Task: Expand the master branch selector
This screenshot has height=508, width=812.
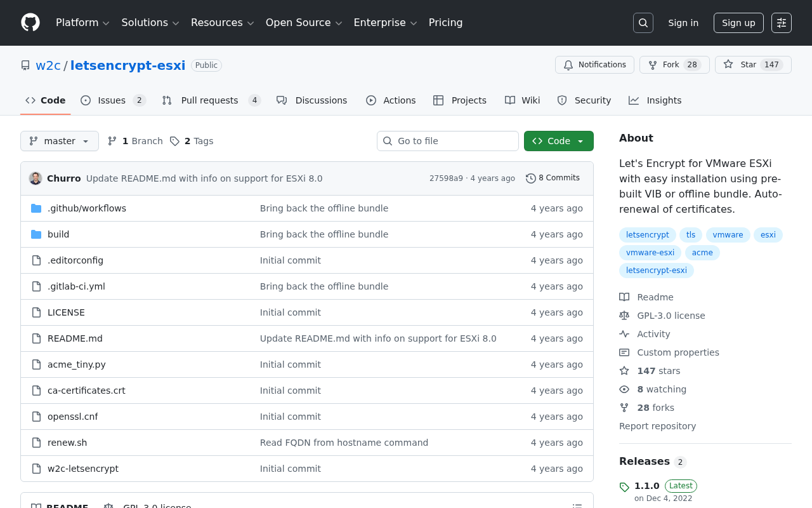Action: [x=59, y=141]
